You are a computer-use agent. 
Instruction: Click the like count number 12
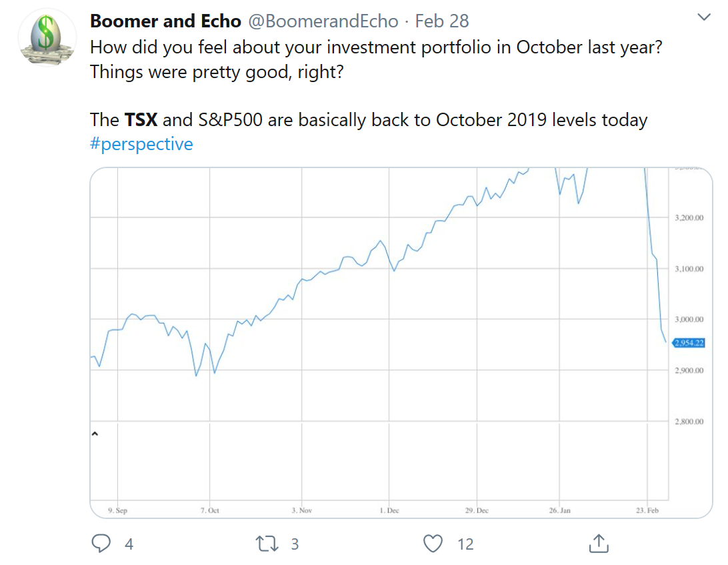[465, 544]
